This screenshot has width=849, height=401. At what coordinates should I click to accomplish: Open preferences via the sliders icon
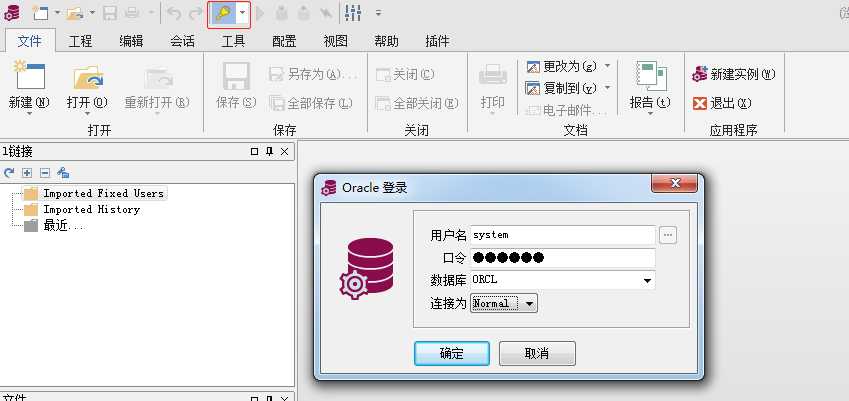(353, 13)
